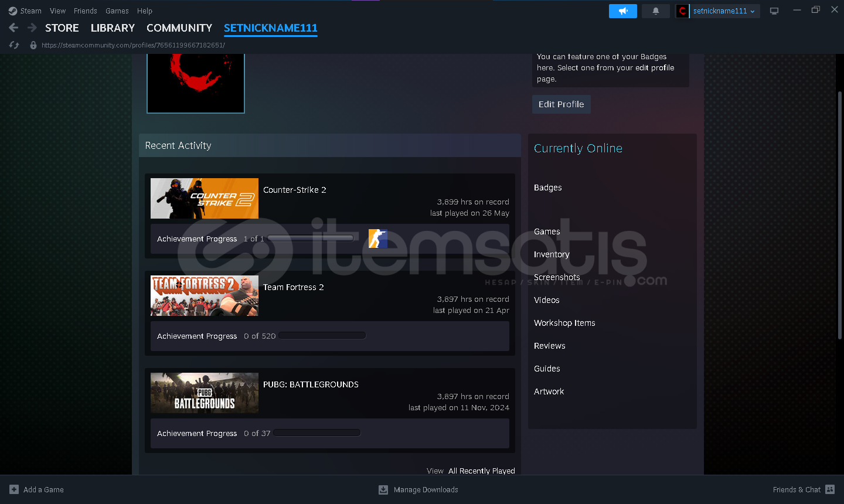This screenshot has height=504, width=844.
Task: Open announcements with the megaphone button
Action: pos(623,11)
